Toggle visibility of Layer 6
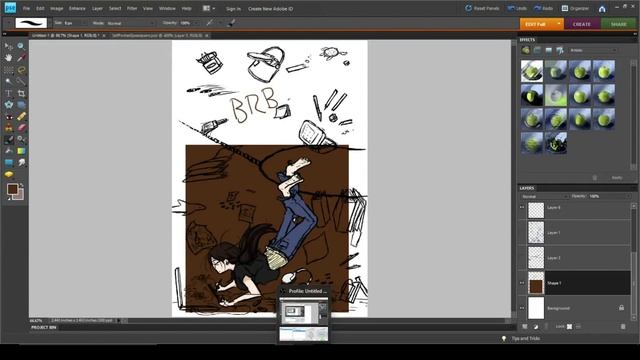640x360 pixels. pos(522,207)
